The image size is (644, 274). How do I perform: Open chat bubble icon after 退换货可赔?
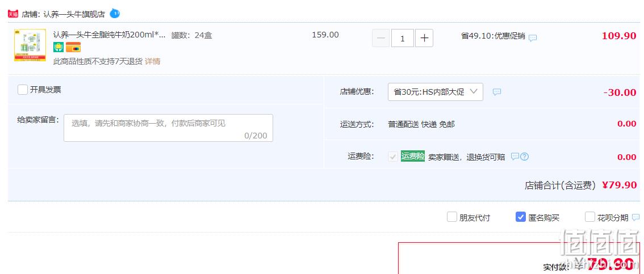(x=515, y=156)
